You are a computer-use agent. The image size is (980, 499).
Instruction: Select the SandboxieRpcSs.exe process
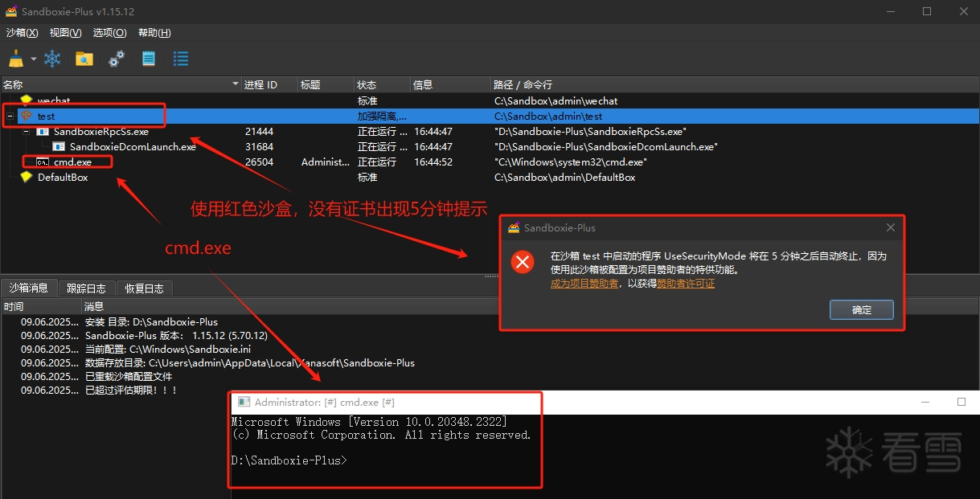coord(490,131)
